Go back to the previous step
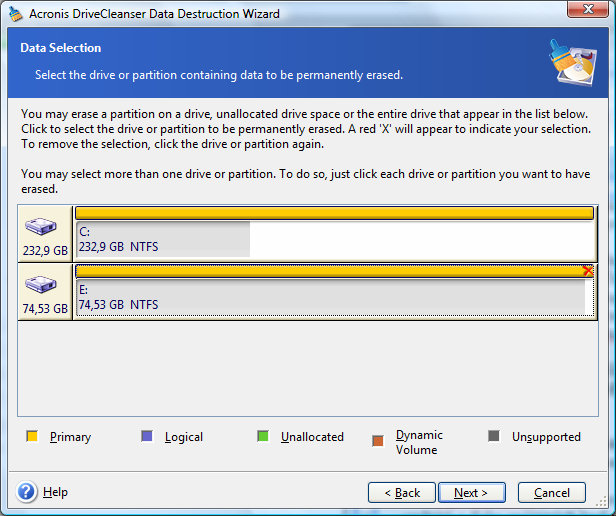 402,492
